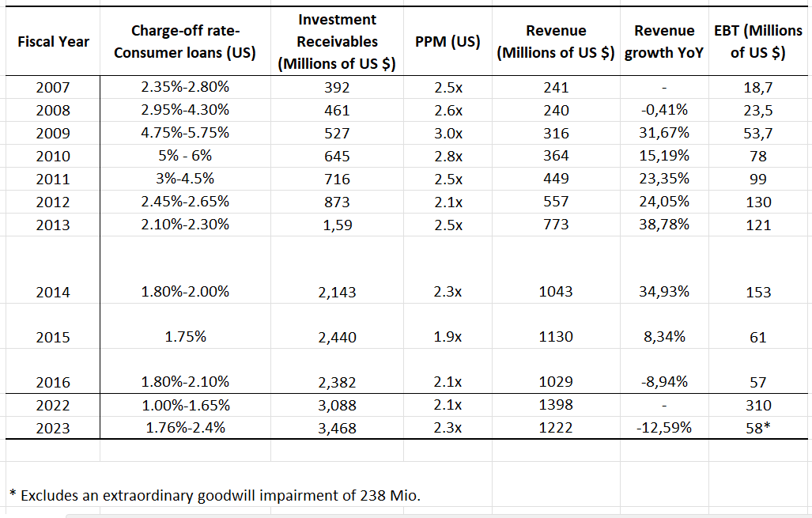Click the PPM (US) header cell
The height and width of the screenshot is (518, 812).
click(x=447, y=41)
